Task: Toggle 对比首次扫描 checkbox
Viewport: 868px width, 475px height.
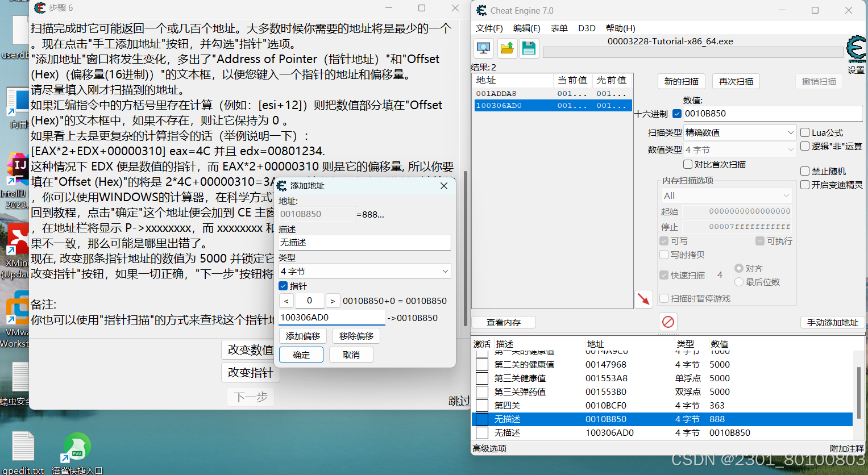Action: point(688,164)
